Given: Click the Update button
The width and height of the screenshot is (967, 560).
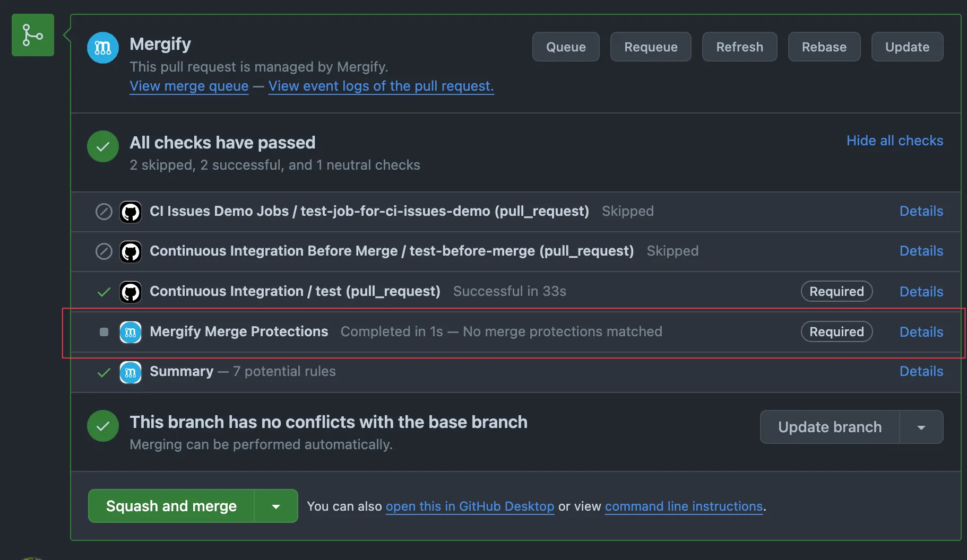Looking at the screenshot, I should pos(907,47).
